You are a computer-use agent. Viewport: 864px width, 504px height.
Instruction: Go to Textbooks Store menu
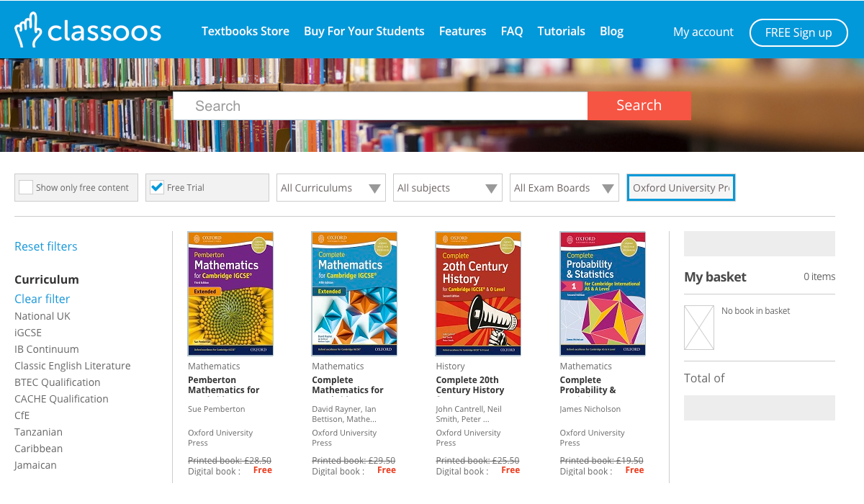[x=245, y=32]
